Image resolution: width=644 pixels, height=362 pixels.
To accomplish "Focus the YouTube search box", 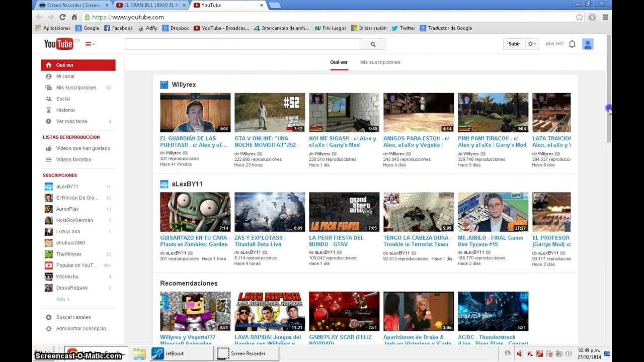I will coord(243,44).
